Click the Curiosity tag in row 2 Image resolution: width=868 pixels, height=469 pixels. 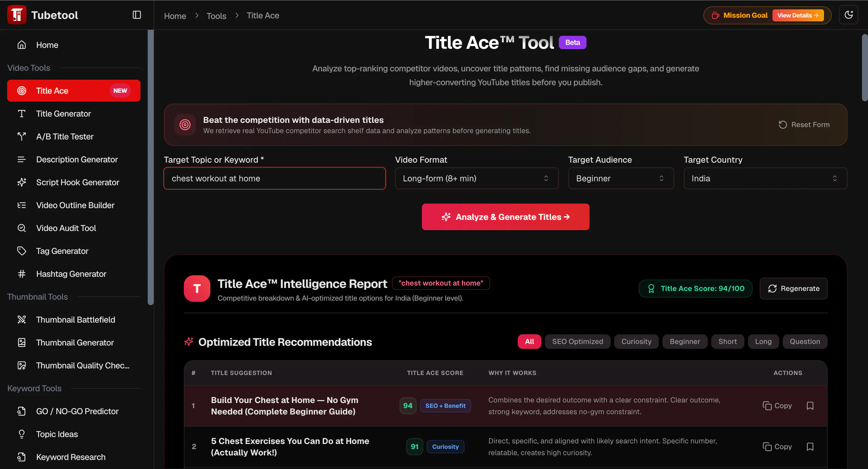click(x=445, y=446)
